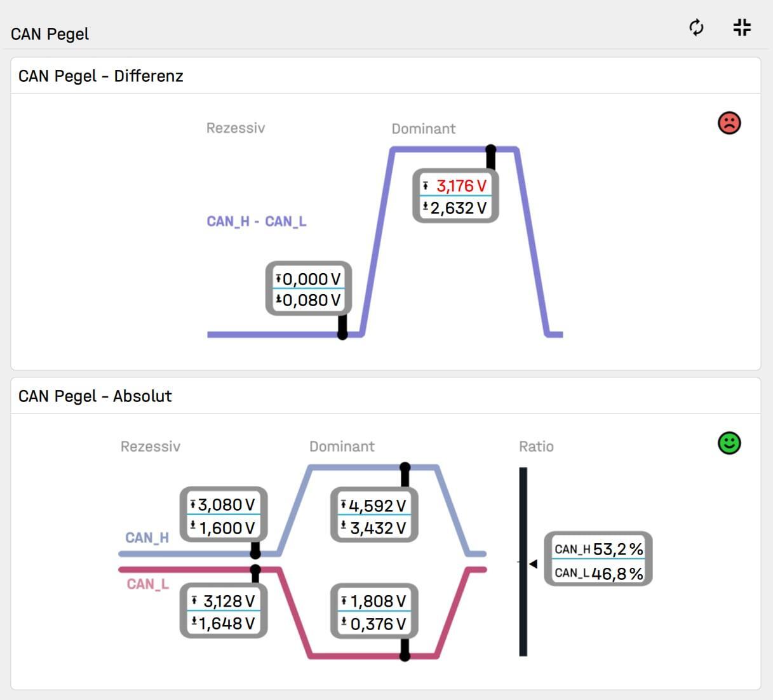Image resolution: width=773 pixels, height=700 pixels.
Task: Click the 2,632 V dominant minimum value
Action: point(458,208)
